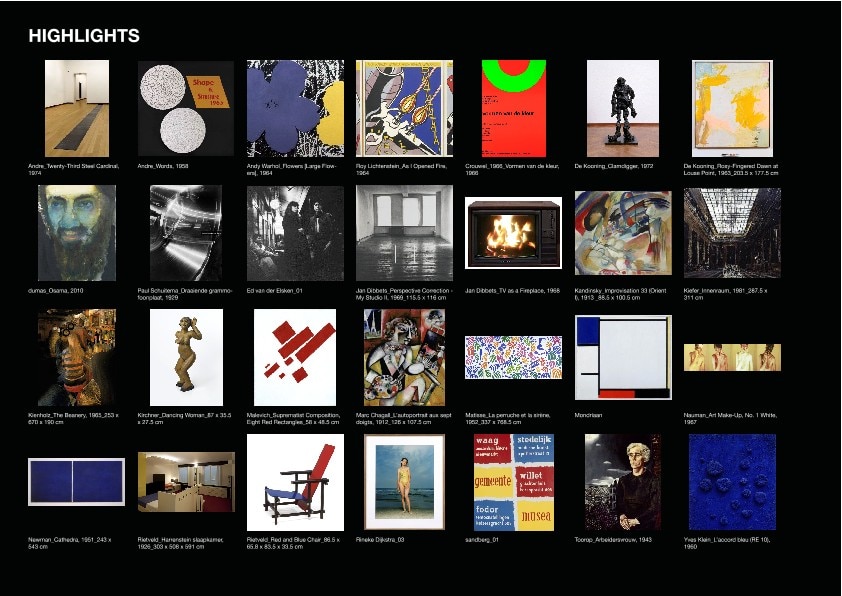The height and width of the screenshot is (596, 842).
Task: Click Rietveld Red and Blue Chair image
Action: (295, 482)
